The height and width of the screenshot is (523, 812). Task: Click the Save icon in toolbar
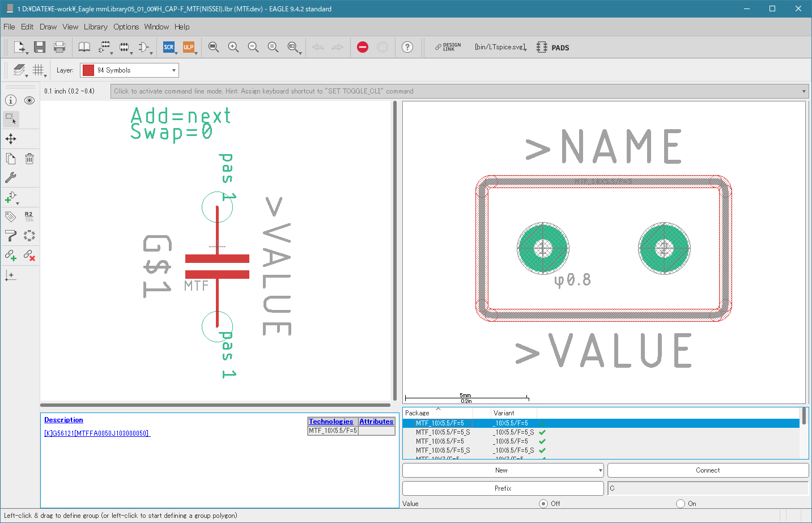(x=39, y=47)
